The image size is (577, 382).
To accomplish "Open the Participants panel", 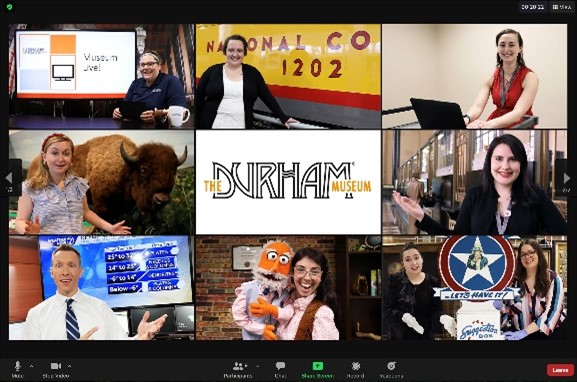I will coord(238,369).
